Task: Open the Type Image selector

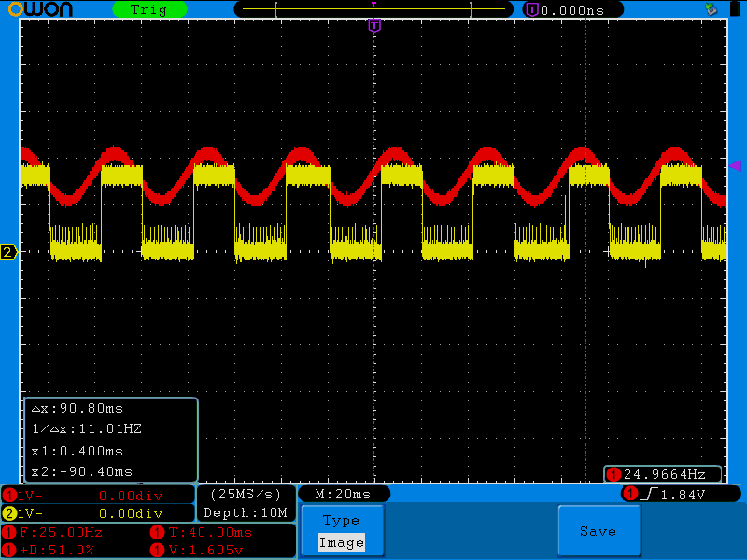Action: click(342, 531)
